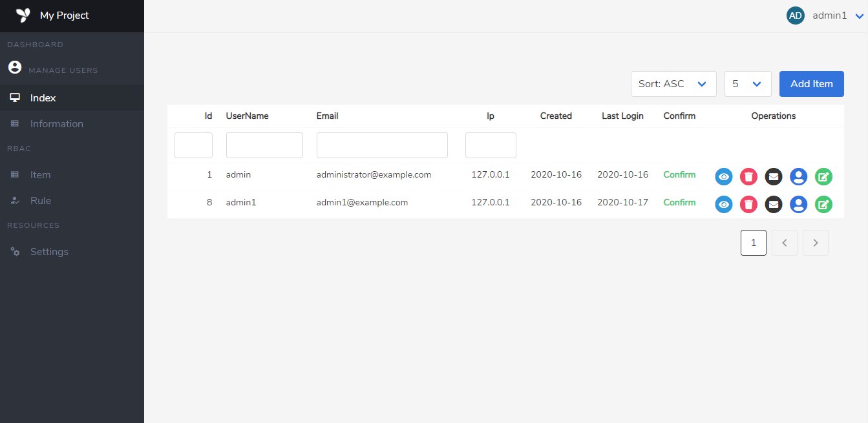Click the envelope icon for admin
This screenshot has width=868, height=423.
point(774,176)
